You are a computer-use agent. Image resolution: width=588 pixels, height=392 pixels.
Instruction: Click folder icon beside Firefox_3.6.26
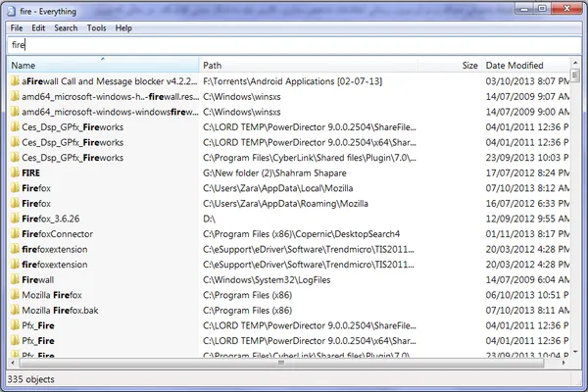tap(15, 219)
